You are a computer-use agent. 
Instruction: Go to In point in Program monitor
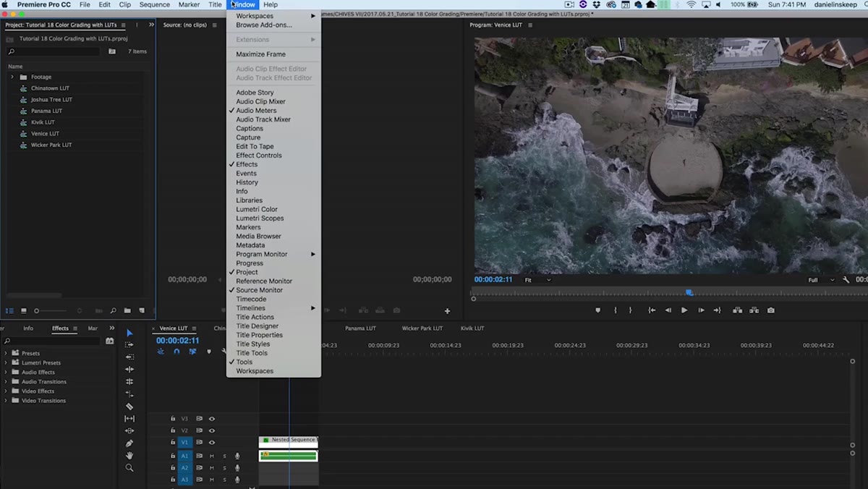[652, 310]
